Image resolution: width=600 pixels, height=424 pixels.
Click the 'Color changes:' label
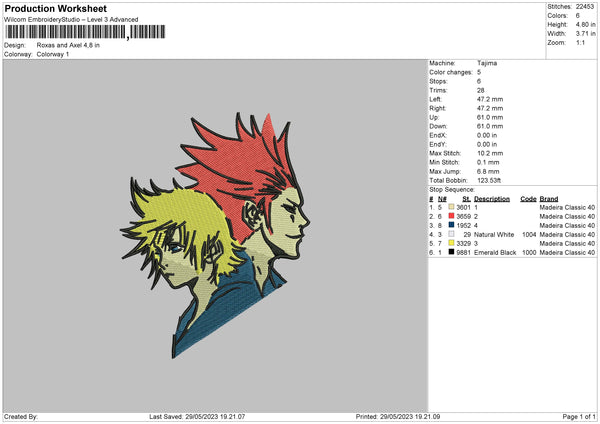451,72
